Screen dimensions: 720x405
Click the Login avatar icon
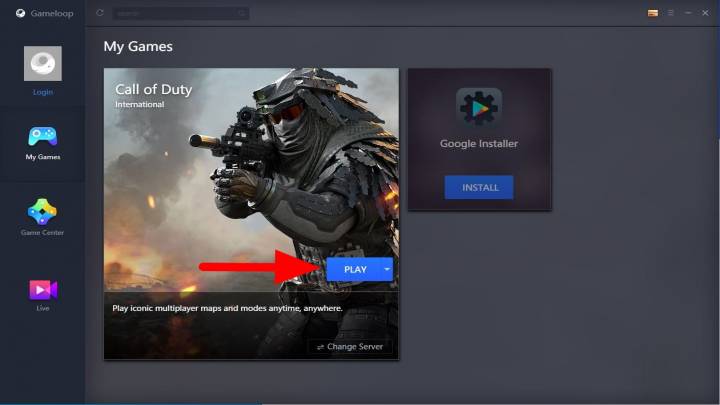[x=42, y=63]
